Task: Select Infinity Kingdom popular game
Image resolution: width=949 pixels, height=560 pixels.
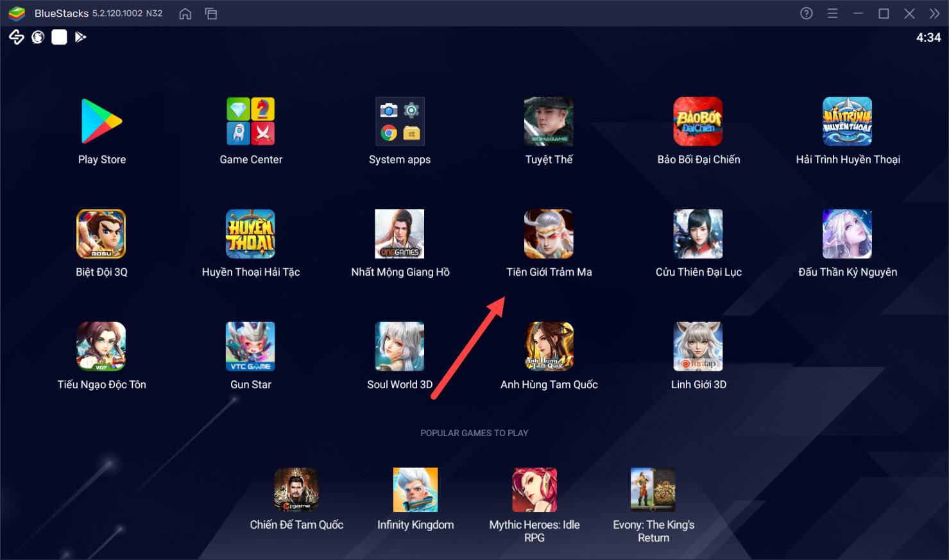Action: pos(415,489)
